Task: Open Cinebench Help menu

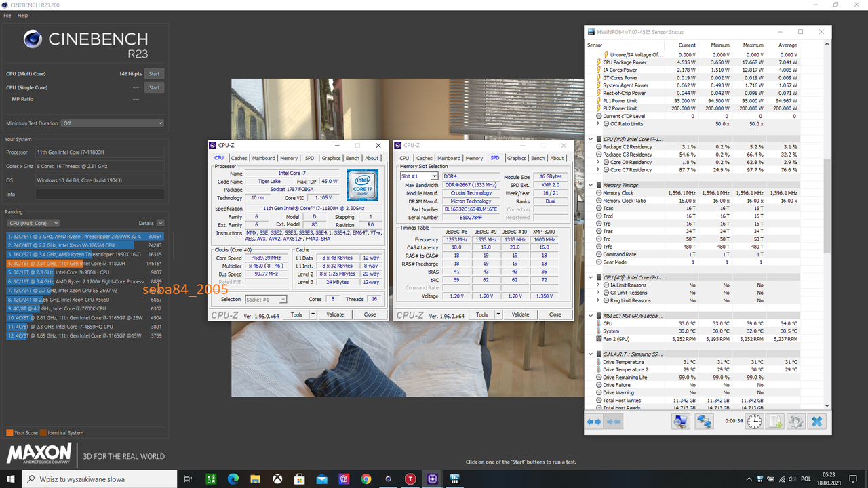Action: click(22, 15)
